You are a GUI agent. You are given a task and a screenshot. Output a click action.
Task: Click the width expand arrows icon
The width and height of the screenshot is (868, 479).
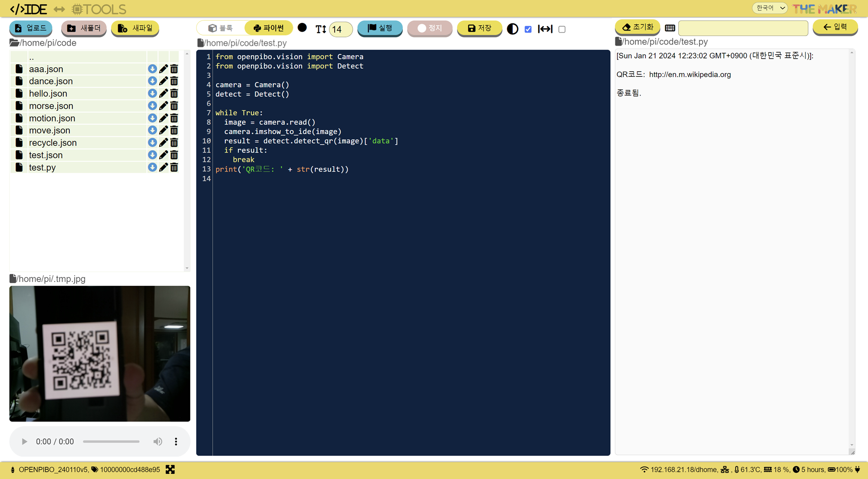click(545, 29)
